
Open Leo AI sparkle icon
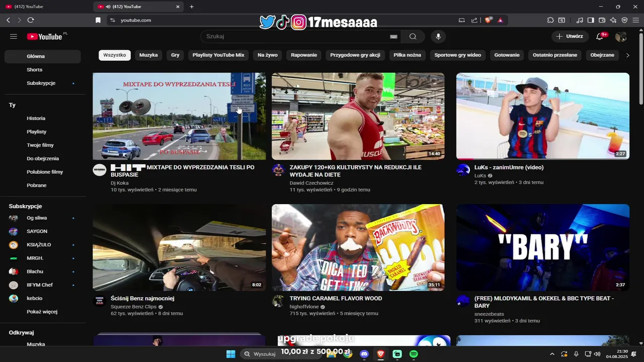click(613, 20)
